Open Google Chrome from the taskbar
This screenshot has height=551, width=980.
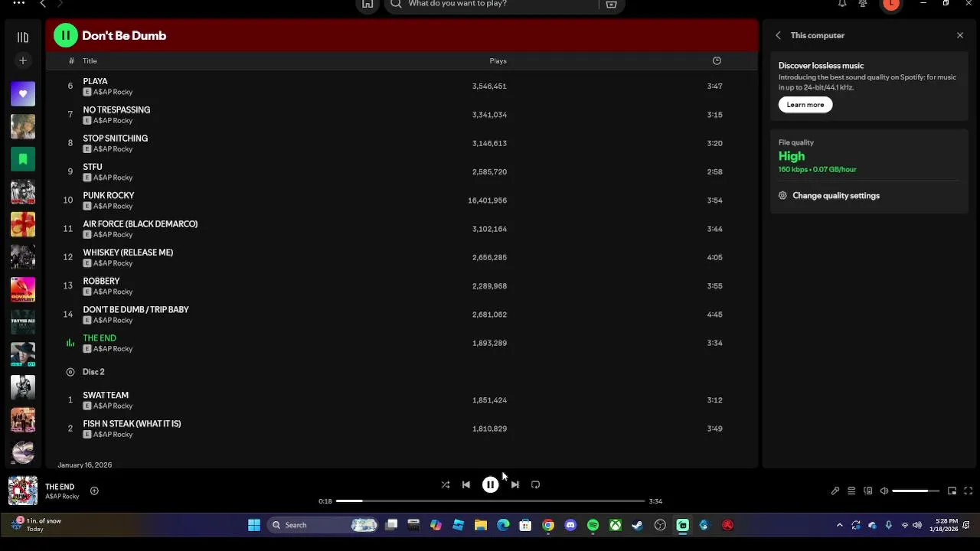(548, 525)
